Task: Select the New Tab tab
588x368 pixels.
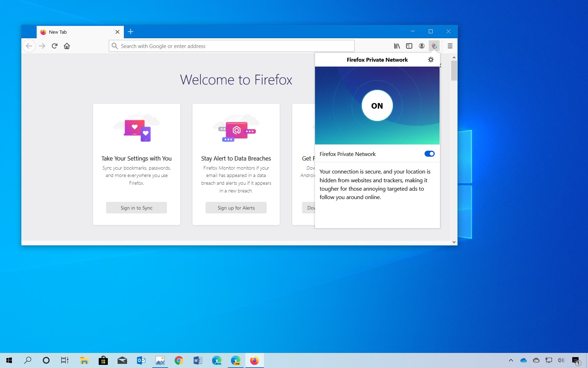Action: (80, 32)
